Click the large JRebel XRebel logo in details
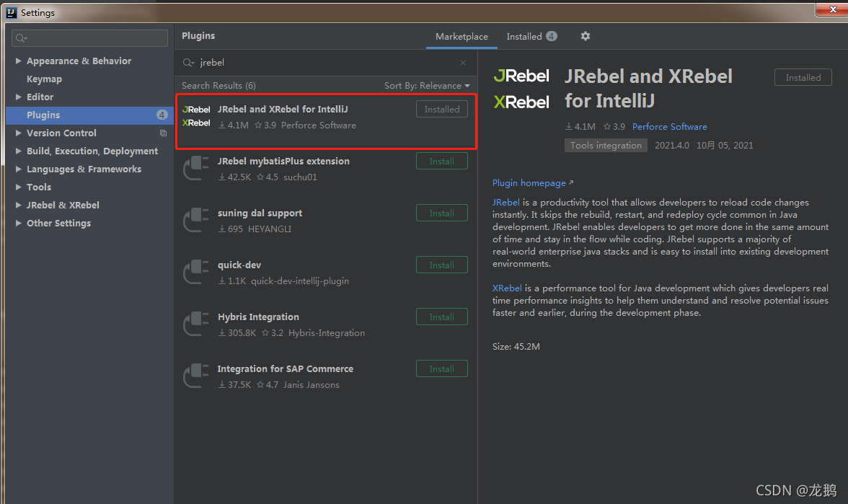Viewport: 848px width, 504px height. click(x=521, y=89)
